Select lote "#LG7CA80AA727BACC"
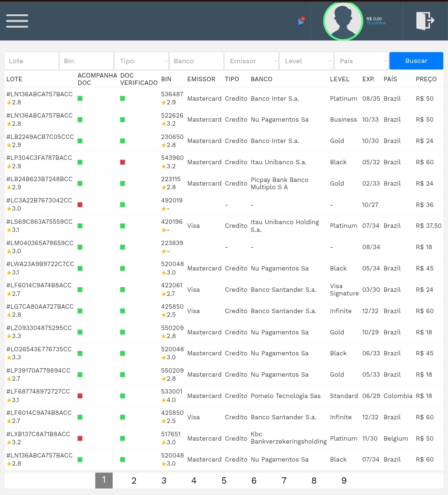 pos(40,306)
